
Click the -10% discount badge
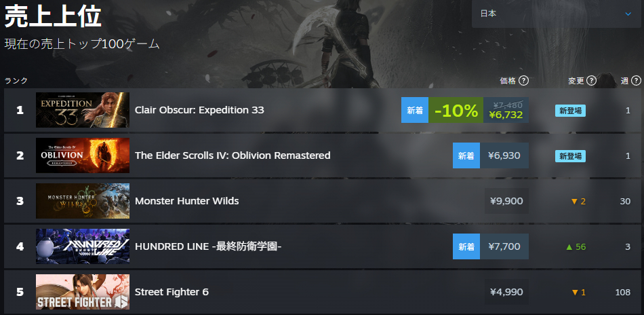click(x=456, y=110)
